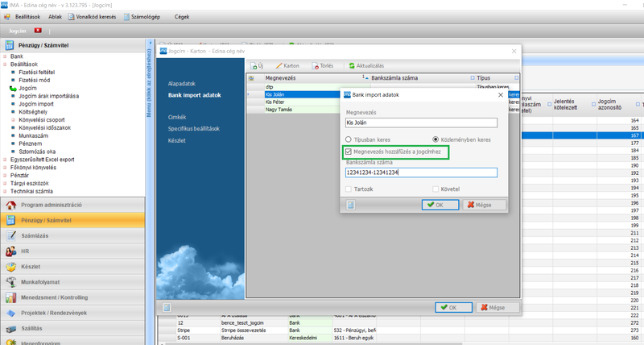Viewport: 644px width, 345px height.
Task: Click the note icon in Bank import dialog
Action: pyautogui.click(x=351, y=205)
